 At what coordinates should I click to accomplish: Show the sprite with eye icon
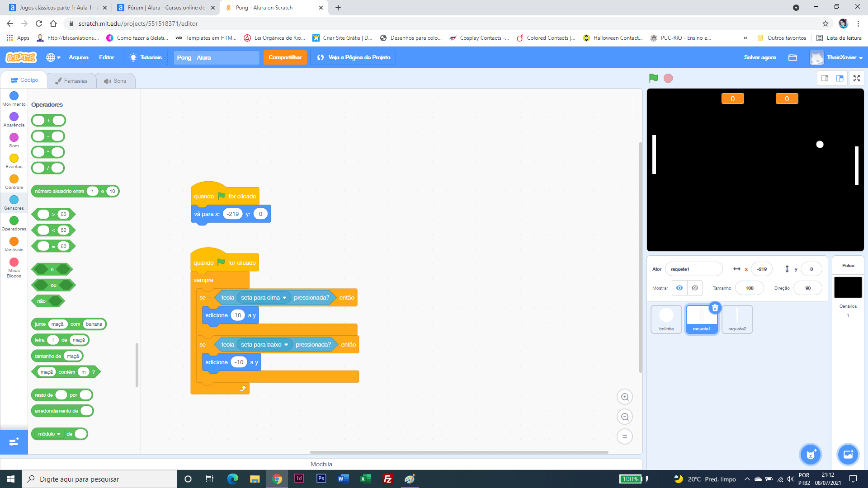679,288
